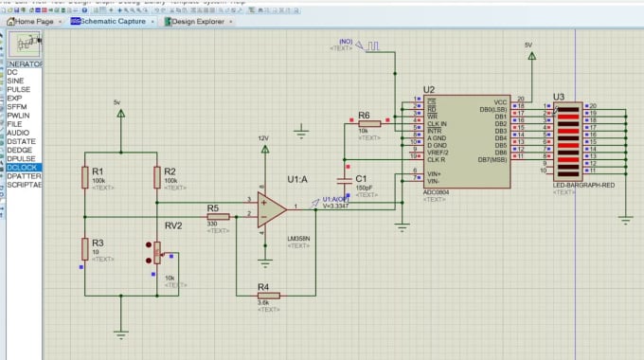Click the U1:A(OP) voltage probe

[x=315, y=202]
